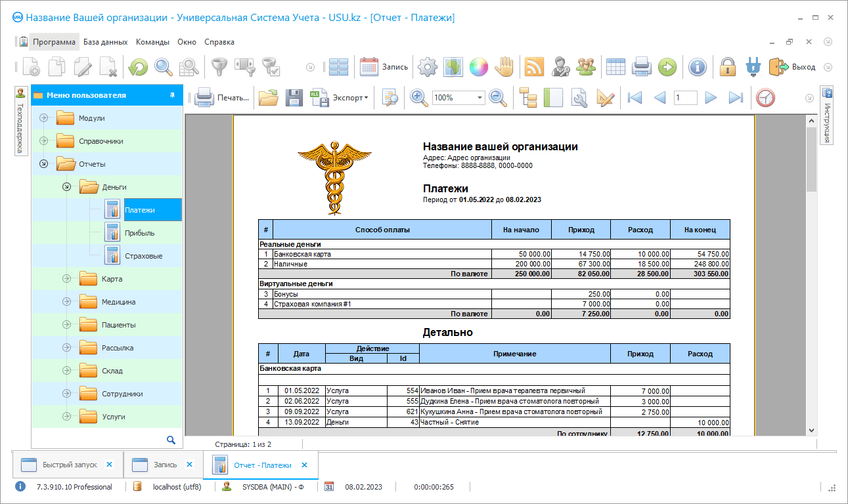Click the RSS feed icon
The height and width of the screenshot is (504, 848).
pos(533,66)
